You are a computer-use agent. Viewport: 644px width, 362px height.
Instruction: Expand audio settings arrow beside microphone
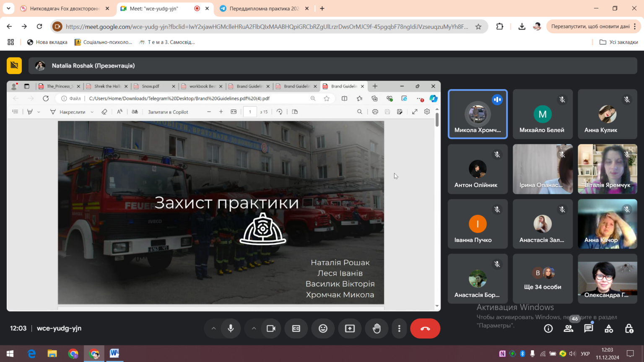(x=213, y=328)
